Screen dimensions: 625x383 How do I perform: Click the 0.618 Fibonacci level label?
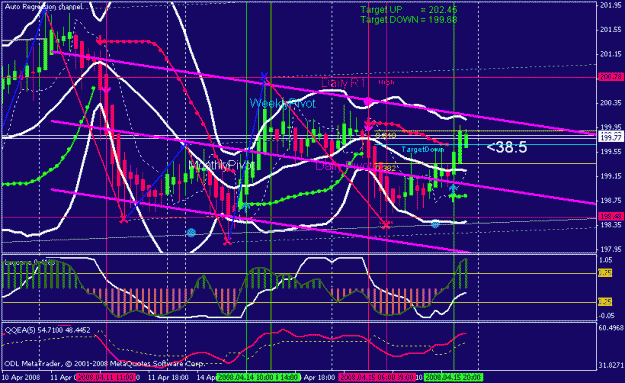pyautogui.click(x=385, y=136)
